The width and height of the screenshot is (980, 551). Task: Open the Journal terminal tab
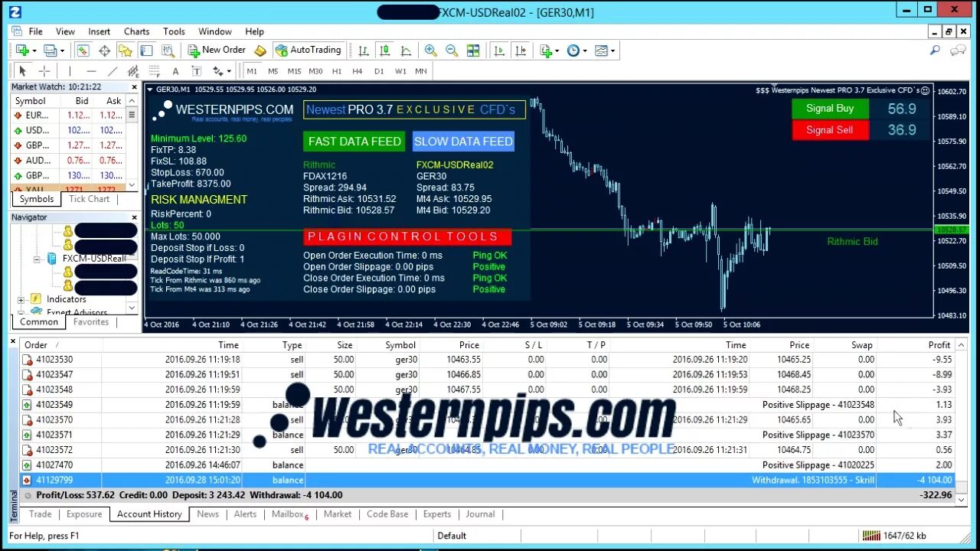(x=480, y=514)
